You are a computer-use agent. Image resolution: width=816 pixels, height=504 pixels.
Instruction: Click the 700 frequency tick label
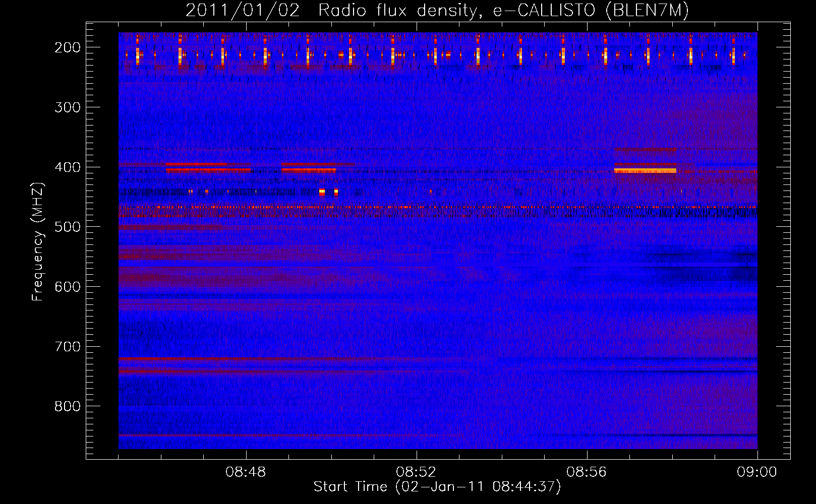[x=67, y=347]
